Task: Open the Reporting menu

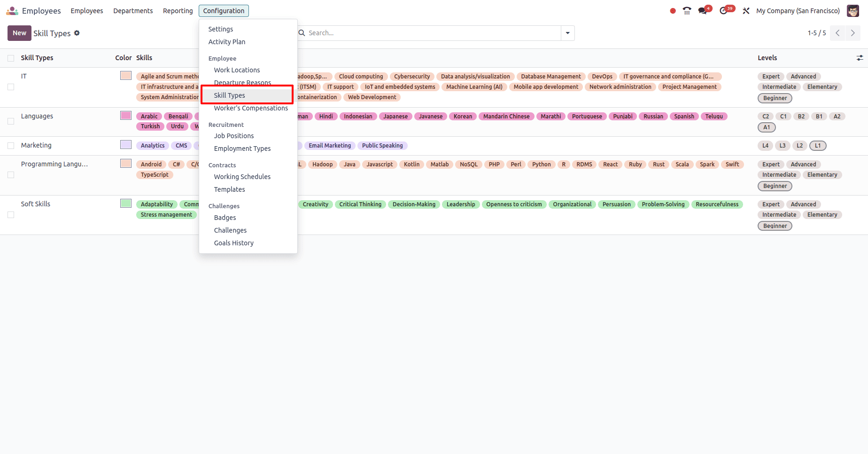Action: [178, 11]
